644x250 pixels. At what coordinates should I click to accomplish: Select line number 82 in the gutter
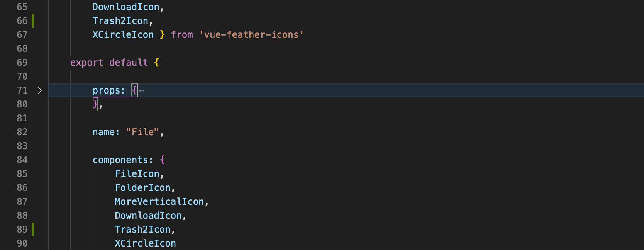point(22,132)
